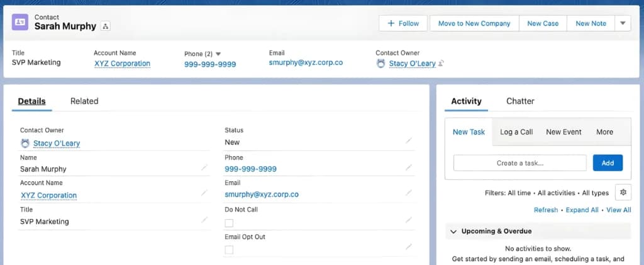Edit the Title field pencil icon
Image resolution: width=644 pixels, height=265 pixels.
204,220
